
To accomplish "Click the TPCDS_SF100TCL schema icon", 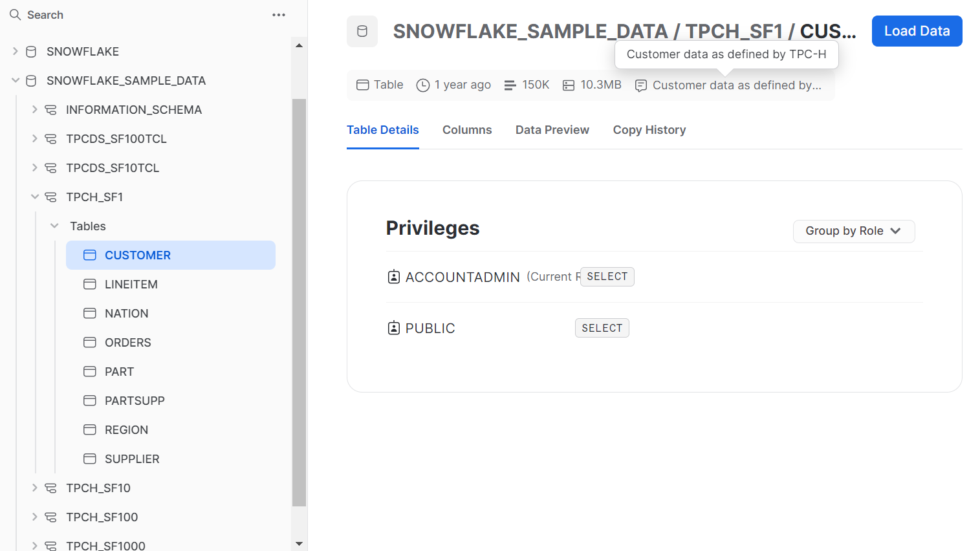I will point(50,139).
